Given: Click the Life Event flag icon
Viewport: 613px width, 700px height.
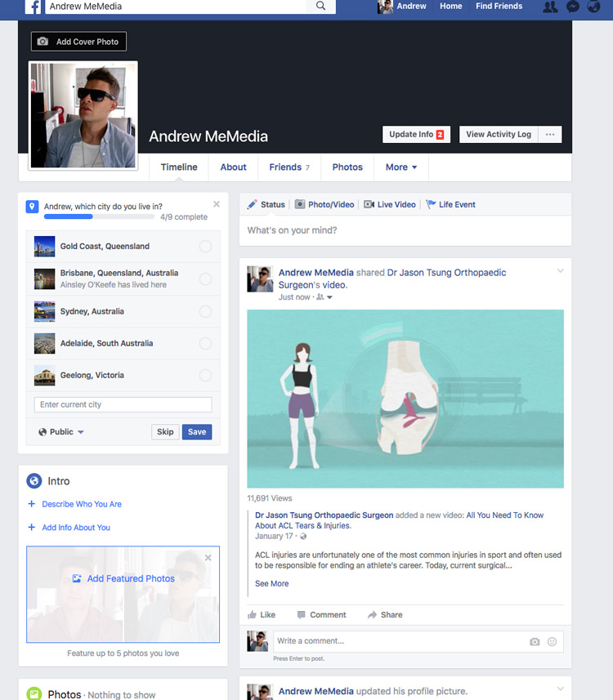Looking at the screenshot, I should coord(431,204).
